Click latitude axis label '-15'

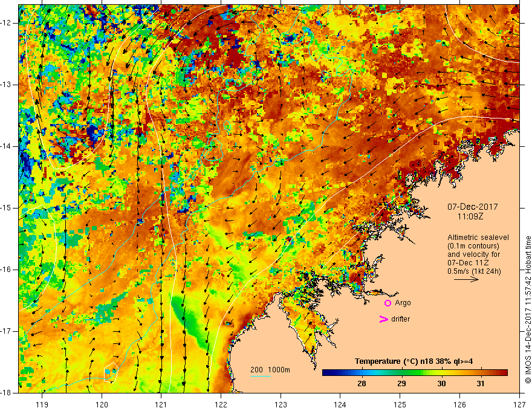coord(6,208)
